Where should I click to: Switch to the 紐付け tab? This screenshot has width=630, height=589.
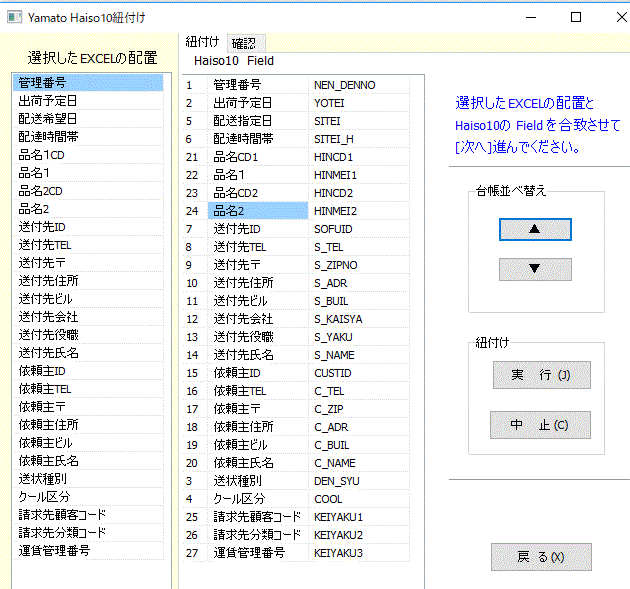point(202,42)
